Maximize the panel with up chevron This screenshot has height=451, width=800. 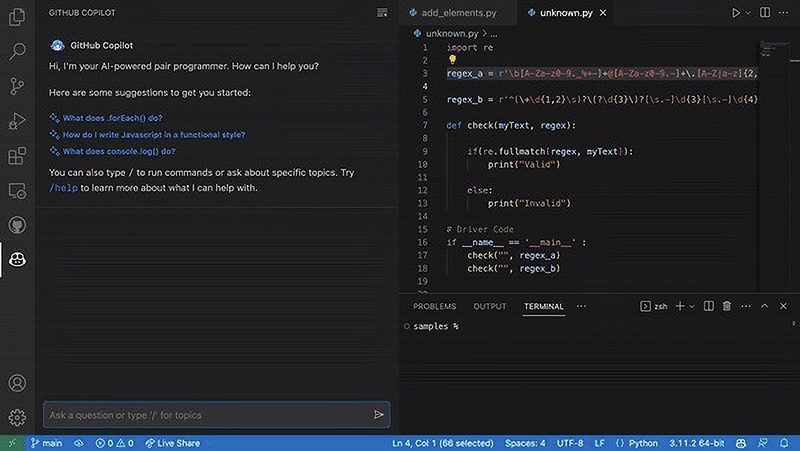(764, 306)
